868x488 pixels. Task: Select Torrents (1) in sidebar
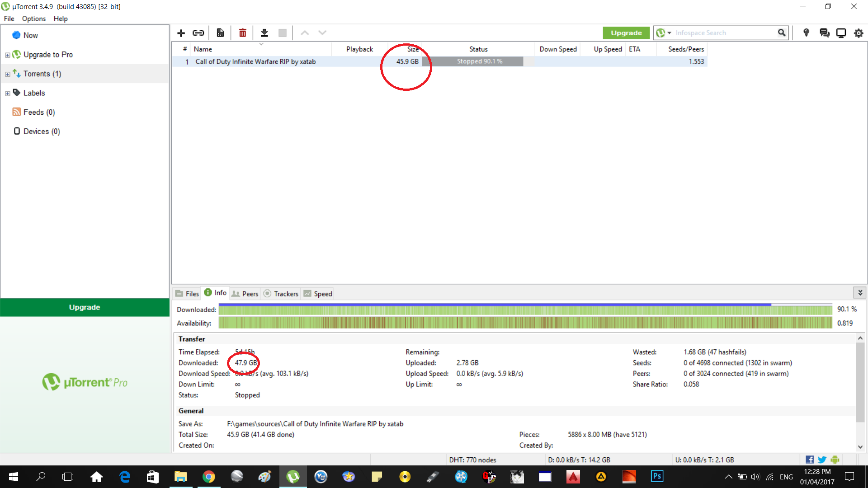[x=42, y=74]
